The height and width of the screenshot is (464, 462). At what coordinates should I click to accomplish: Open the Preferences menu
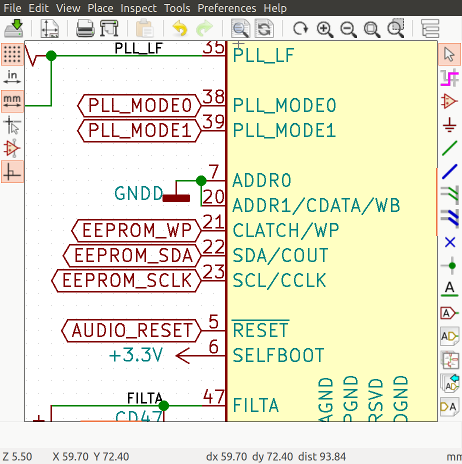[227, 8]
